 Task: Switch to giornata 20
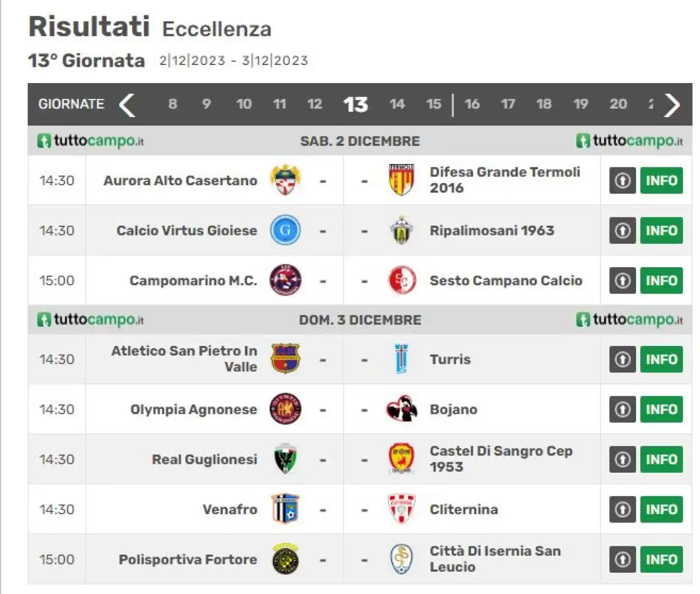click(618, 104)
